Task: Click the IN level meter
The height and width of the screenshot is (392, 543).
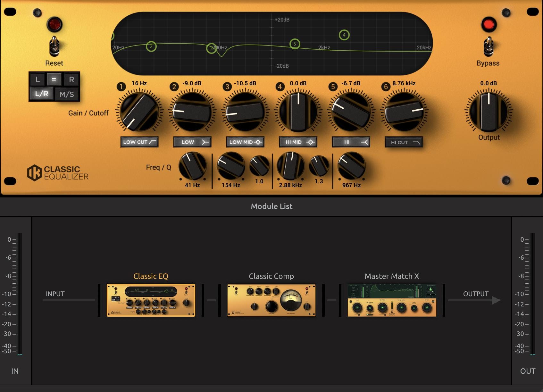Action: (x=20, y=294)
